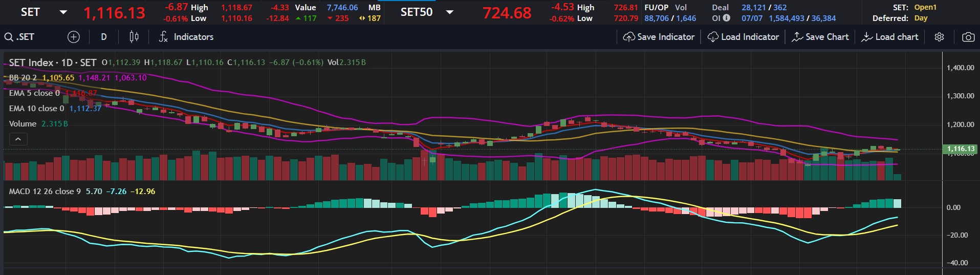Screen dimensions: 980x275
Task: Click the MACD signal value -12.96
Action: [143, 192]
